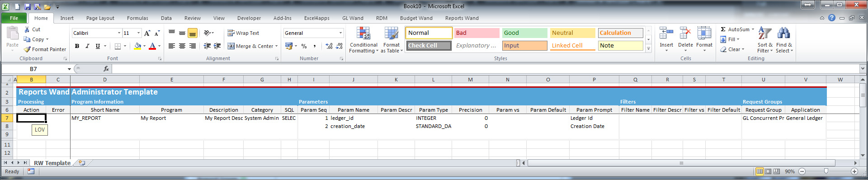Screen dimensions: 868x180
Task: Click the Cut scissors icon
Action: 27,29
